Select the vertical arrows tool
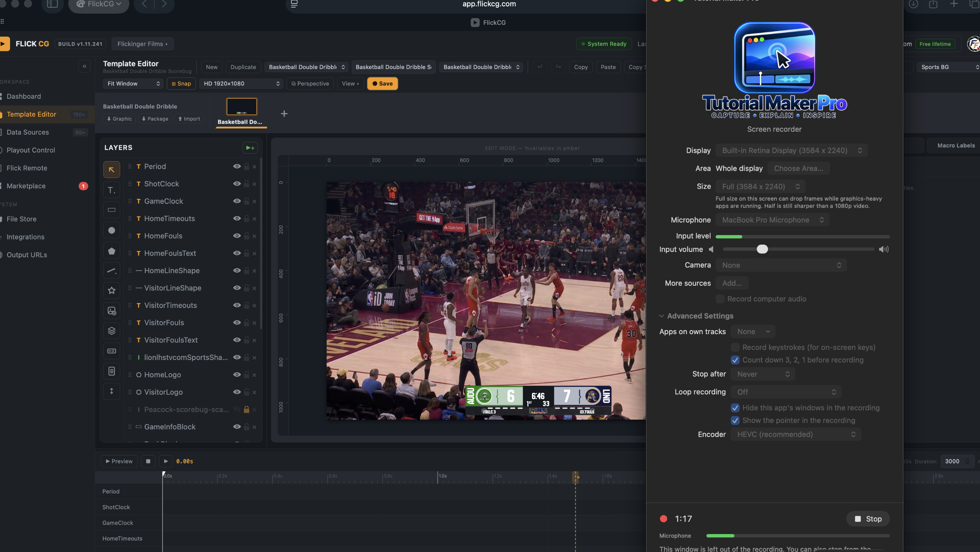The height and width of the screenshot is (552, 980). (x=112, y=391)
